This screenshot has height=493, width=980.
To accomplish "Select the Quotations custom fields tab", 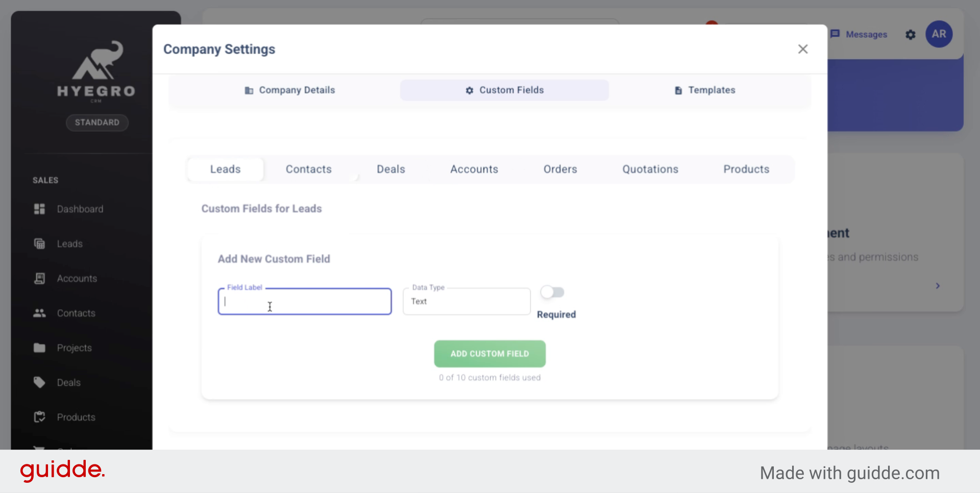I will point(650,169).
